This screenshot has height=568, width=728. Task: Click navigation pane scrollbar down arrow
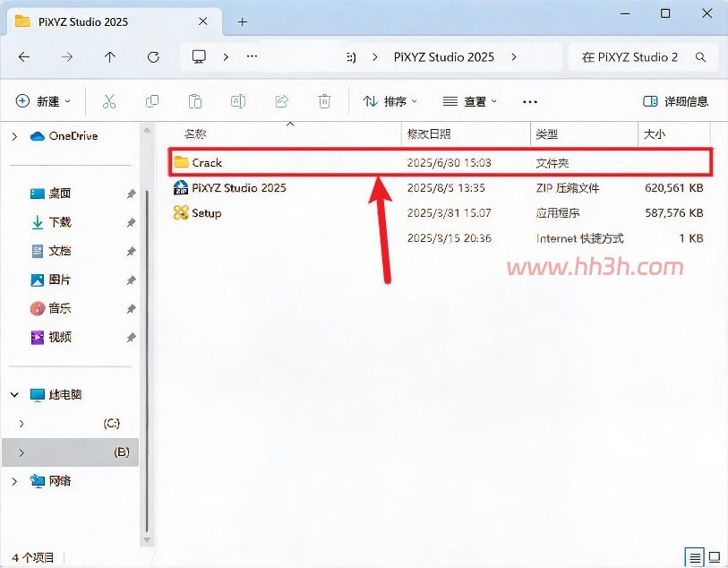147,539
